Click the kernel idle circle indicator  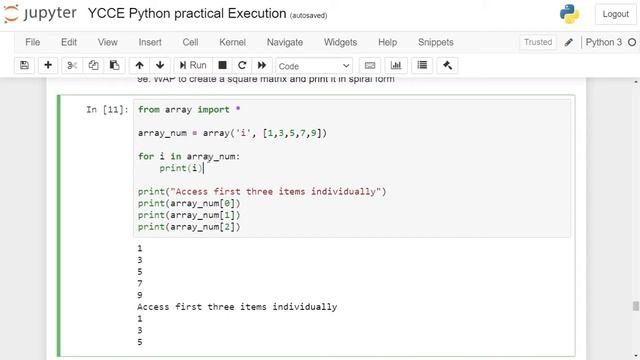pyautogui.click(x=632, y=42)
